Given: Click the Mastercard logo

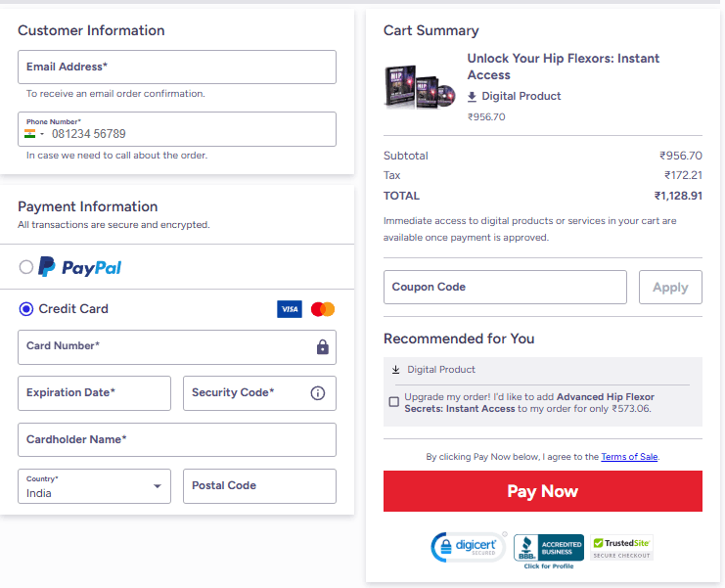Looking at the screenshot, I should (x=323, y=309).
